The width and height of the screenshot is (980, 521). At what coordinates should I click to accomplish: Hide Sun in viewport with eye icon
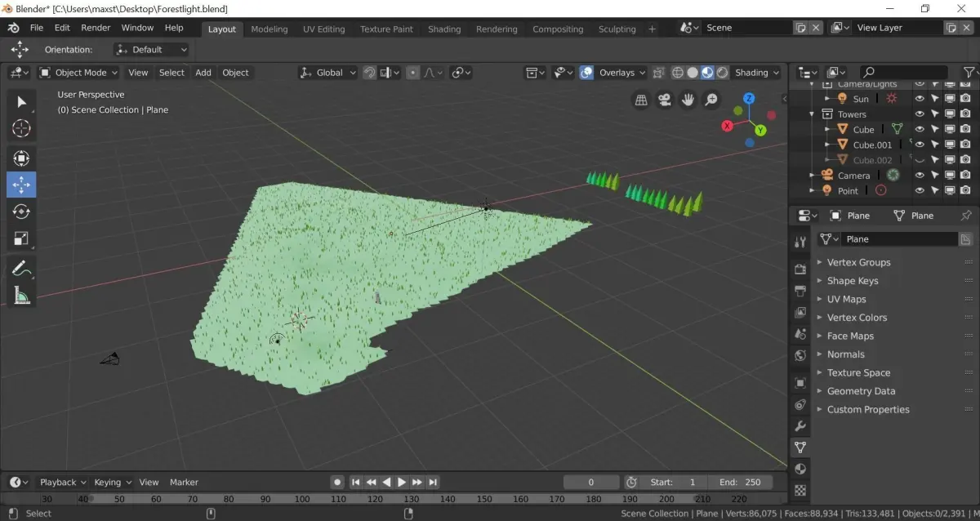coord(920,99)
